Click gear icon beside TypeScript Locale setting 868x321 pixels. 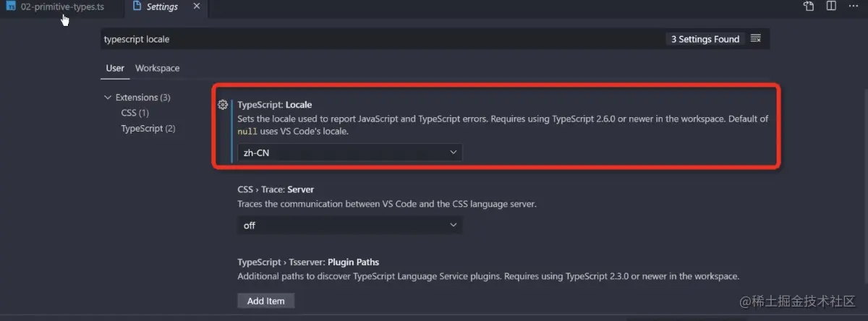tap(223, 105)
